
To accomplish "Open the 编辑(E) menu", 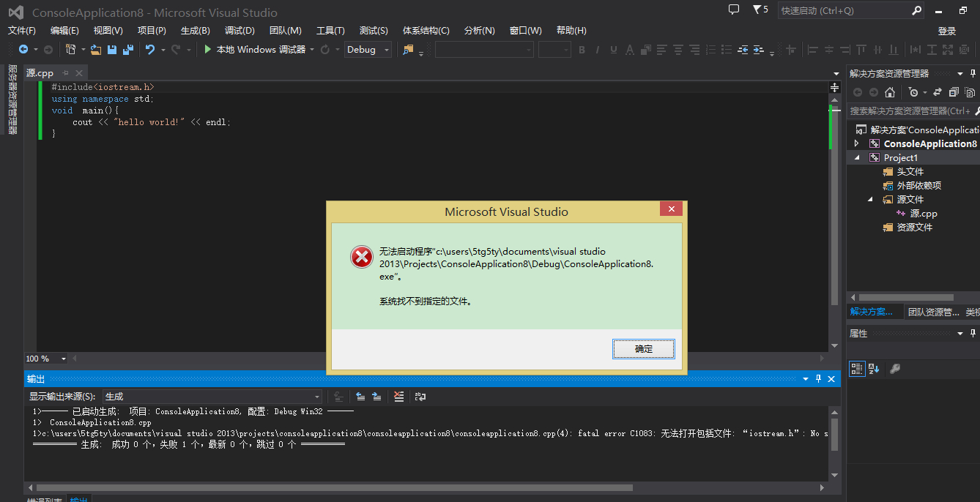I will tap(64, 30).
